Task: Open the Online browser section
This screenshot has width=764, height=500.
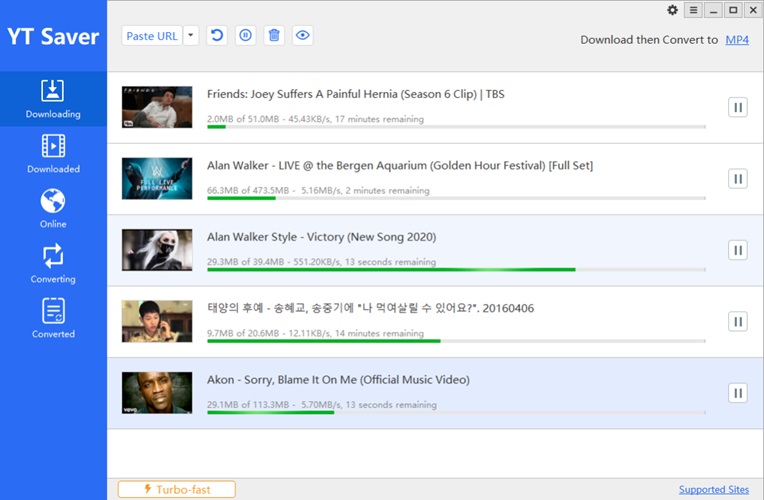Action: (53, 209)
